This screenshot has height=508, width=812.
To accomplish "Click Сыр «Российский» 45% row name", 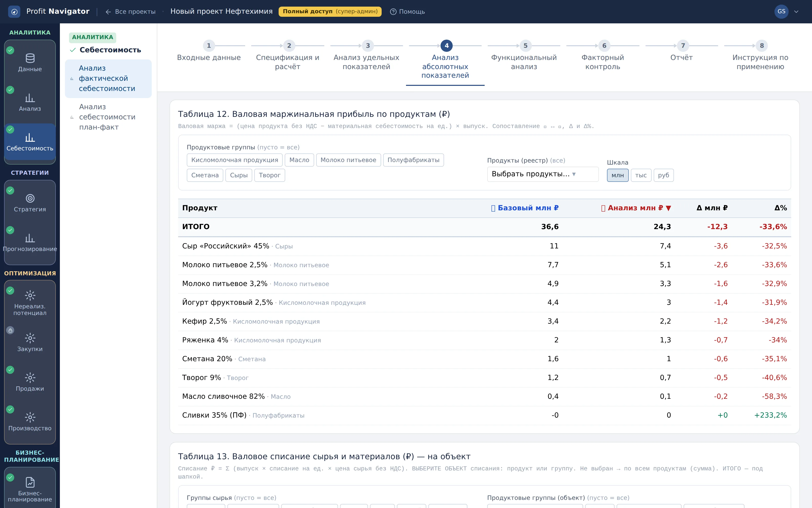I will pyautogui.click(x=226, y=246).
